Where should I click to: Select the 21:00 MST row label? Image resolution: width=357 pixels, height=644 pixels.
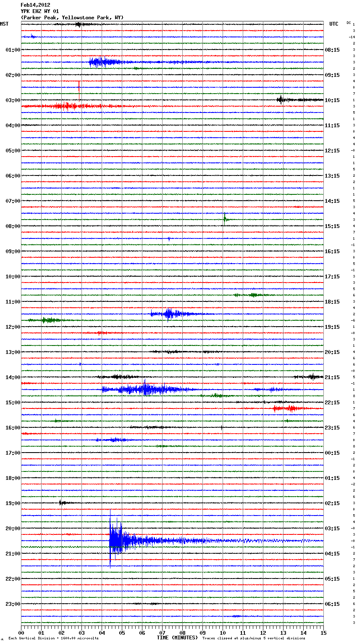coord(13,554)
